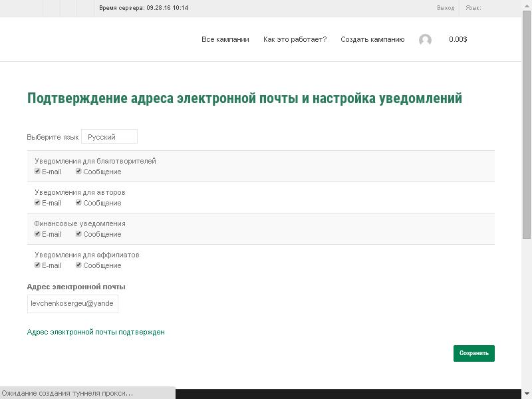Toggle E-mail for Уведомления для аффилиатов
This screenshot has height=399, width=532.
click(37, 265)
